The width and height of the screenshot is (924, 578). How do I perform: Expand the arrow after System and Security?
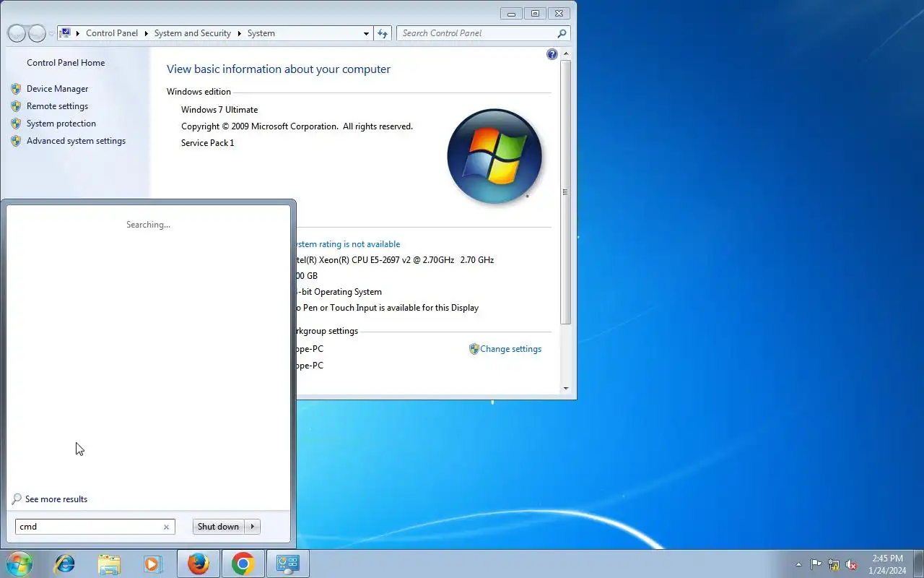(x=239, y=33)
